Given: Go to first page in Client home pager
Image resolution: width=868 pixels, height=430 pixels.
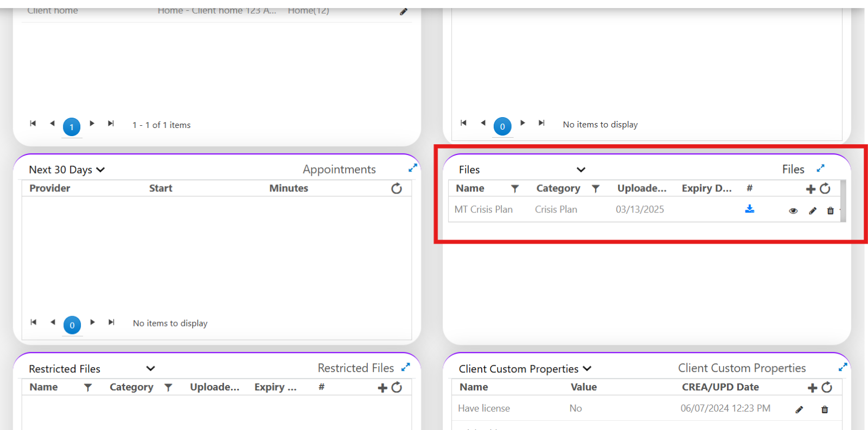Looking at the screenshot, I should (33, 124).
